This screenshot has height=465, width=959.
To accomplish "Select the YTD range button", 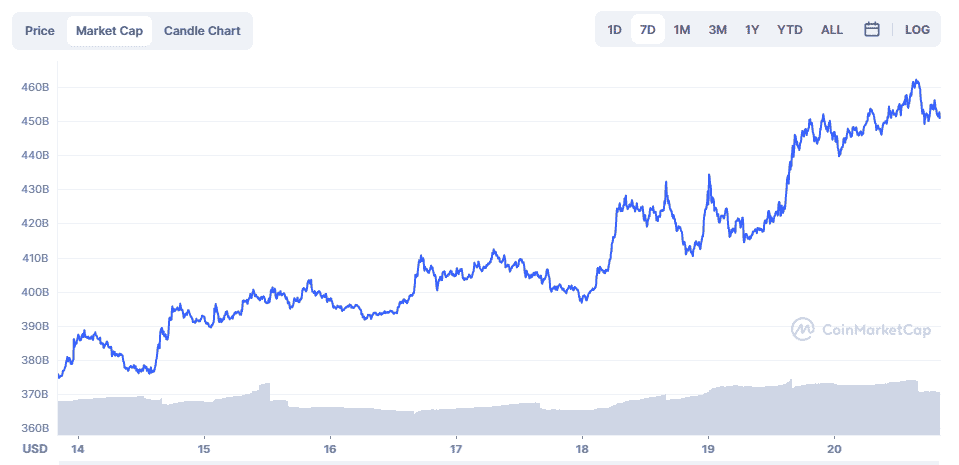I will tap(790, 30).
